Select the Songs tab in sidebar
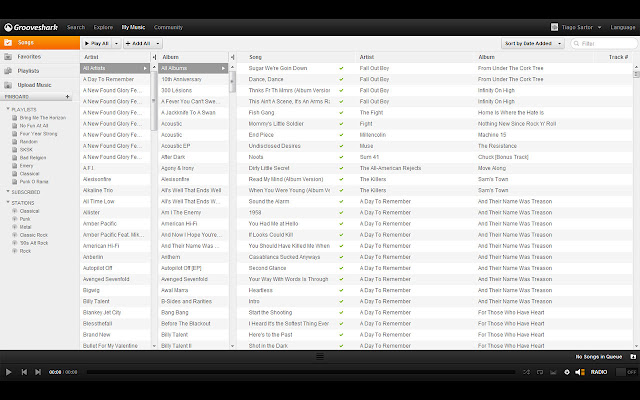The image size is (640, 400). click(40, 42)
